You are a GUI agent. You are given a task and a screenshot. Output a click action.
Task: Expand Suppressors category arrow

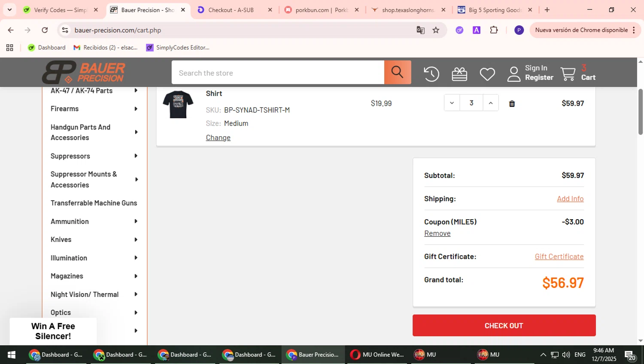tap(136, 156)
